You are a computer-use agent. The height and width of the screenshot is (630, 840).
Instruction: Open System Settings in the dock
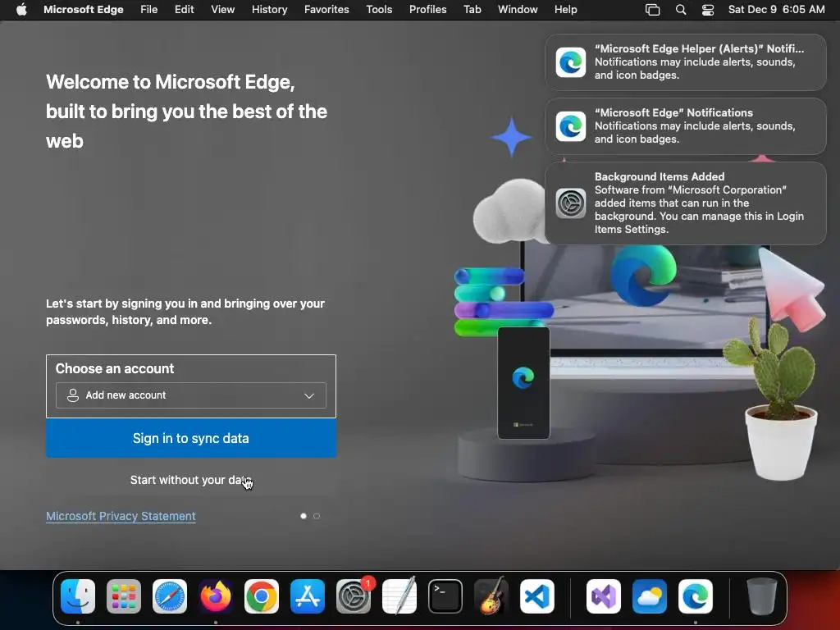tap(354, 596)
